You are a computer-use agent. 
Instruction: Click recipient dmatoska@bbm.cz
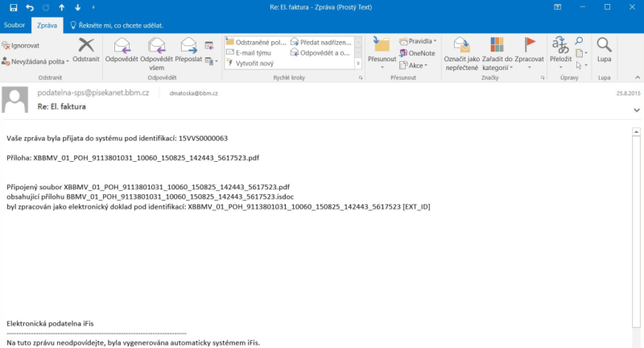pos(193,93)
